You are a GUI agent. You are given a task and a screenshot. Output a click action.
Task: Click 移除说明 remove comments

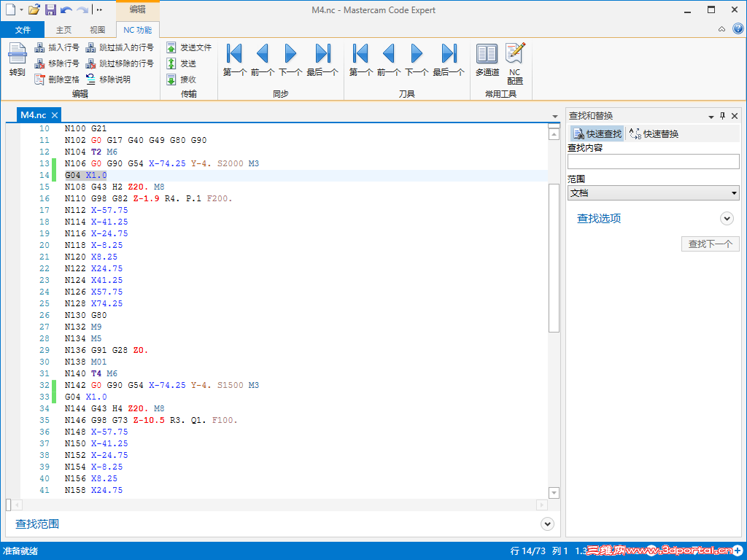pyautogui.click(x=108, y=79)
